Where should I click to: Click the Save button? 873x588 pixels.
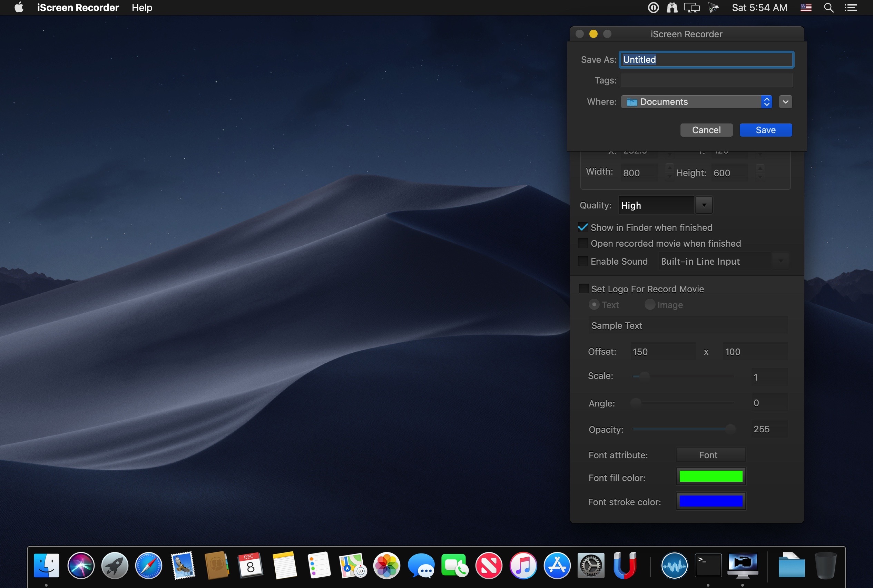(765, 130)
